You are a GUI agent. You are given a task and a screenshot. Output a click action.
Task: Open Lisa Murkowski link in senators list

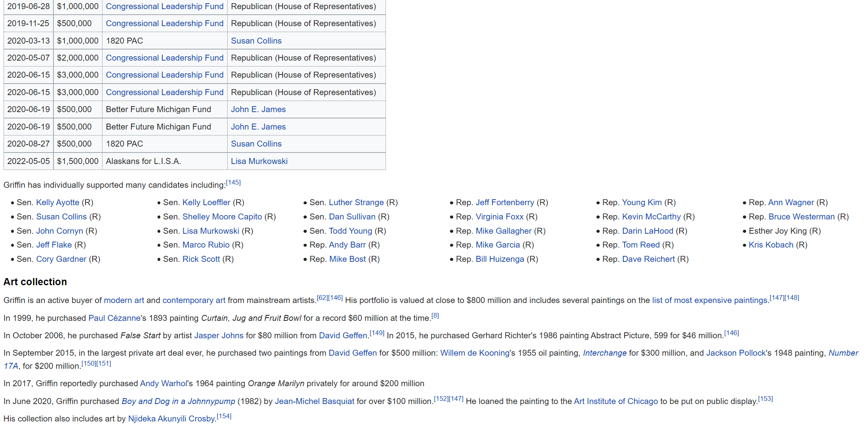(x=211, y=231)
